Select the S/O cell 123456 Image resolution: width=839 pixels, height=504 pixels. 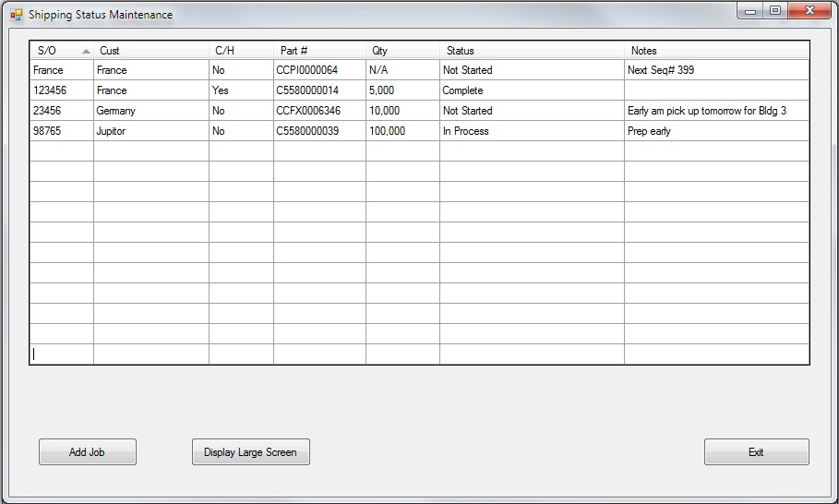coord(62,90)
